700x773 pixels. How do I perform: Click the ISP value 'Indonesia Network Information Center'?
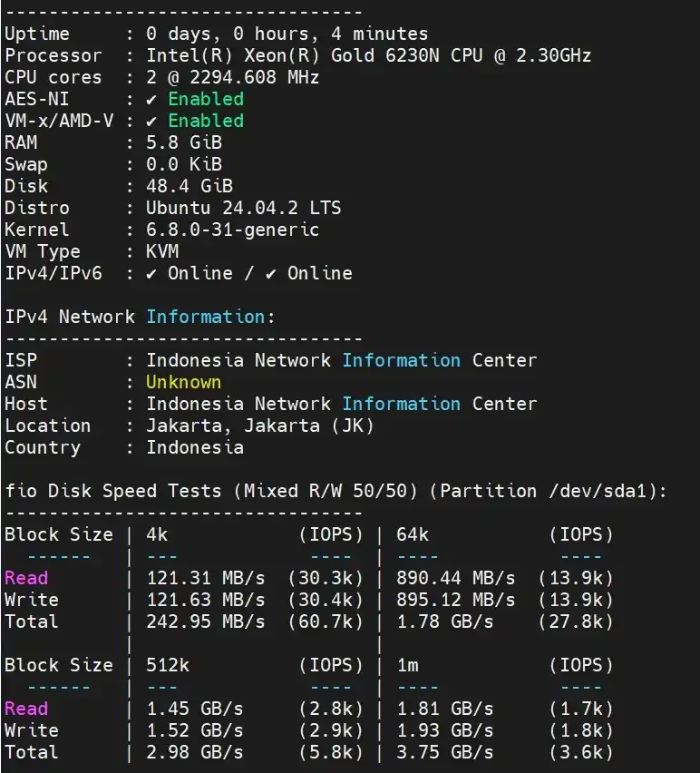point(341,360)
